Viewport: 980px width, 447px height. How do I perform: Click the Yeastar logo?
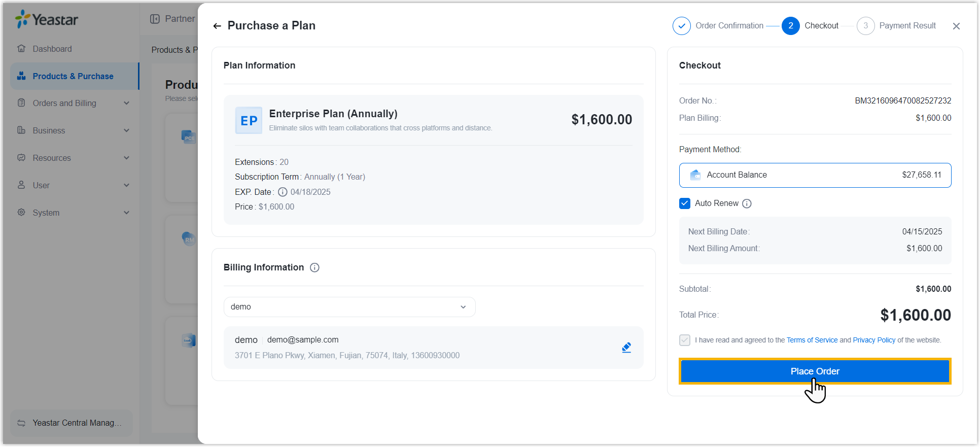point(47,19)
